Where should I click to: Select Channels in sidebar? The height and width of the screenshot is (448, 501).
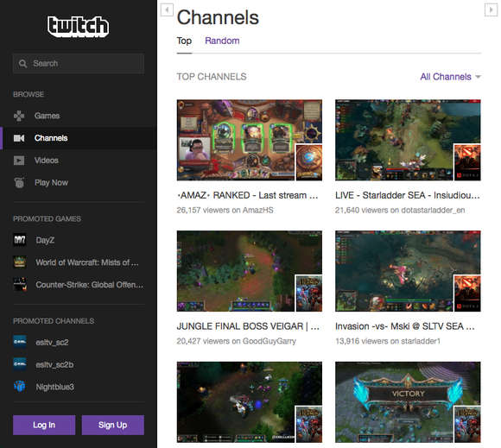click(x=79, y=138)
